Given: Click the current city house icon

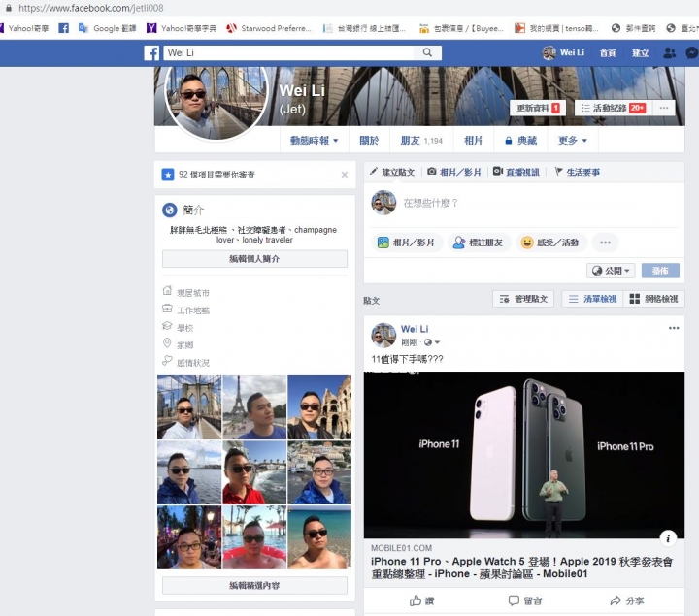Looking at the screenshot, I should (167, 291).
